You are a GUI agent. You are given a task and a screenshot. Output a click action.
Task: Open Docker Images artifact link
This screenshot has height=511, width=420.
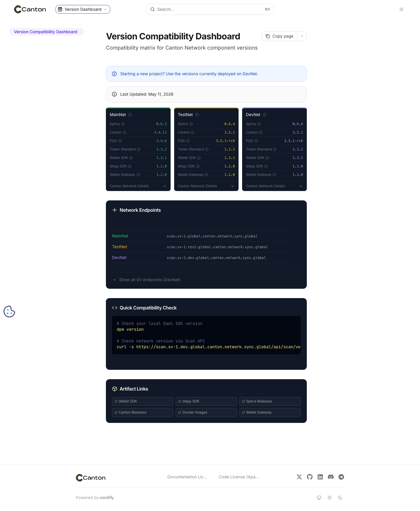(206, 412)
